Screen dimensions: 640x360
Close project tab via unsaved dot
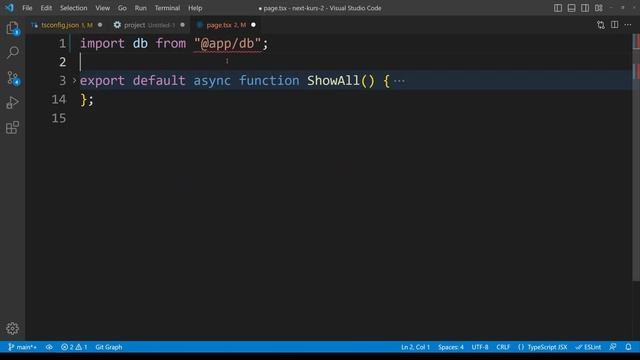click(x=182, y=25)
